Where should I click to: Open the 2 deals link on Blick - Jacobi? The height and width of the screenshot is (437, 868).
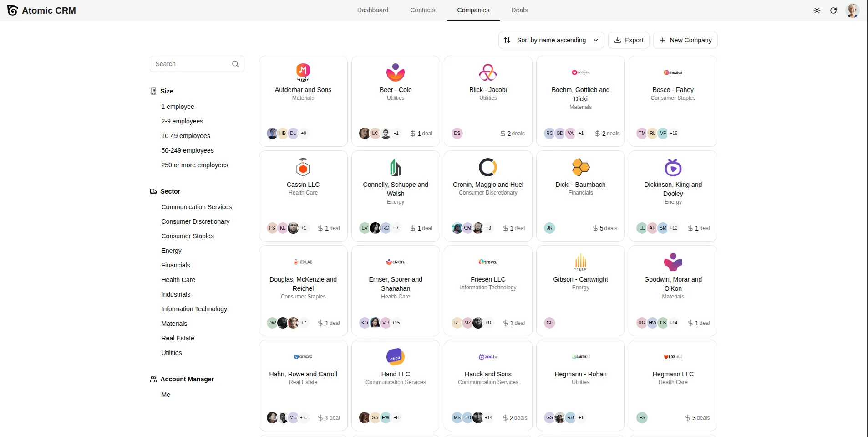tap(513, 133)
